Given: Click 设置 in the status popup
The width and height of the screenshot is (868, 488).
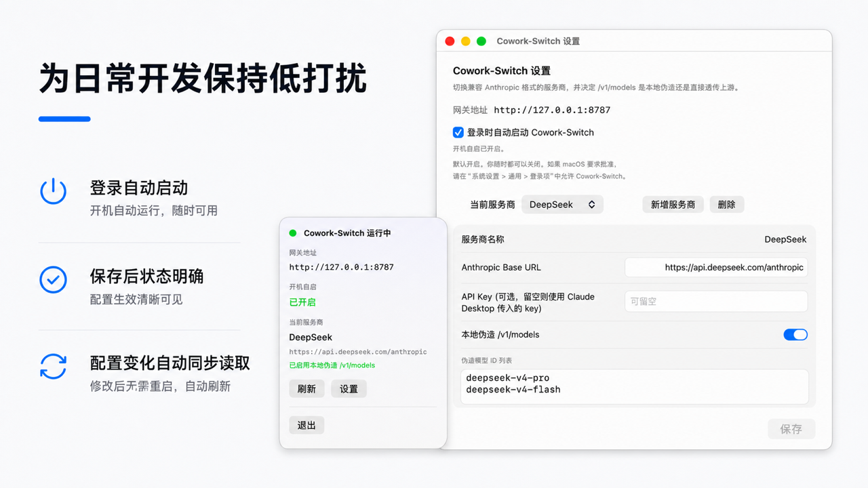Looking at the screenshot, I should coord(349,389).
